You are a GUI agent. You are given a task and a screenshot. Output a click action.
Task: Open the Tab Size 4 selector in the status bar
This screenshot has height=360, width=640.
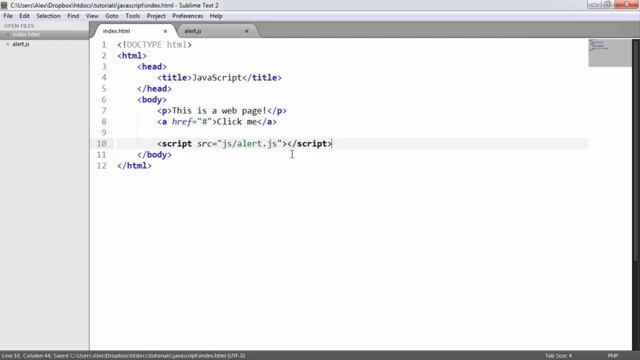point(558,356)
